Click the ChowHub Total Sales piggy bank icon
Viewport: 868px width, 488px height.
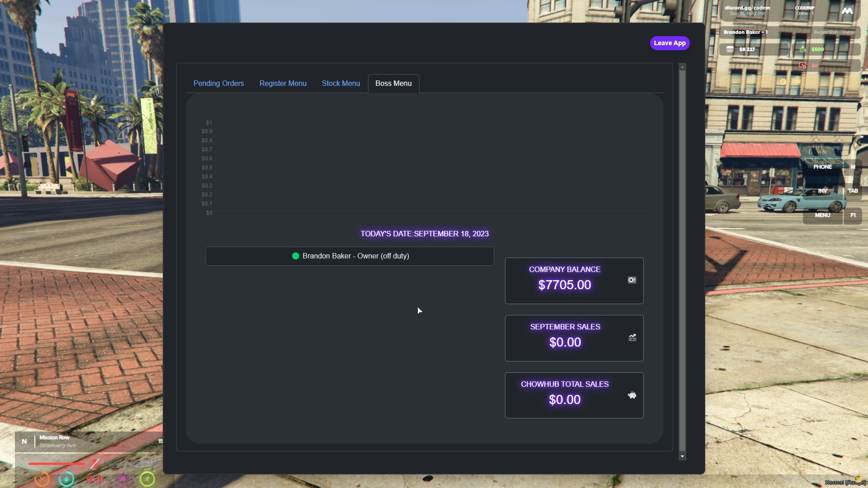(x=632, y=395)
